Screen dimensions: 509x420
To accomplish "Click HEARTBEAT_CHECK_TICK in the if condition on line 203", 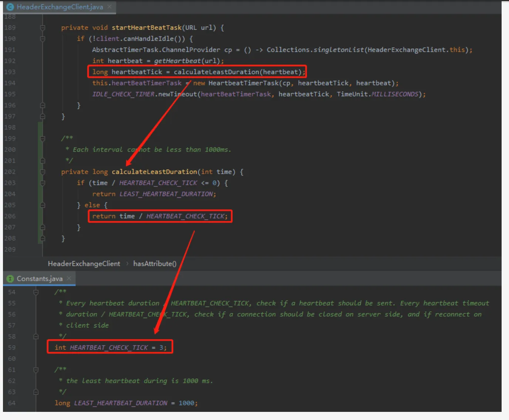I will (158, 183).
